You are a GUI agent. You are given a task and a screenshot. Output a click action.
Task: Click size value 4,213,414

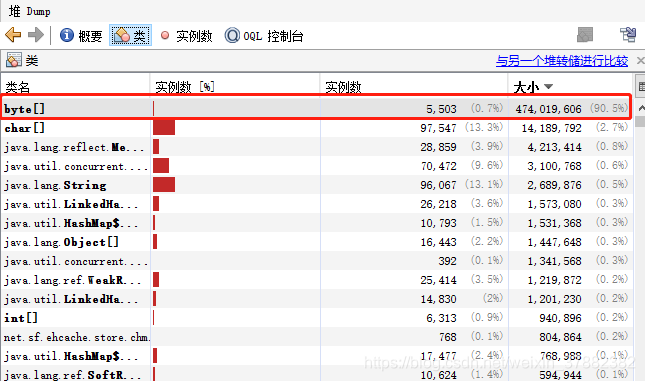click(554, 147)
